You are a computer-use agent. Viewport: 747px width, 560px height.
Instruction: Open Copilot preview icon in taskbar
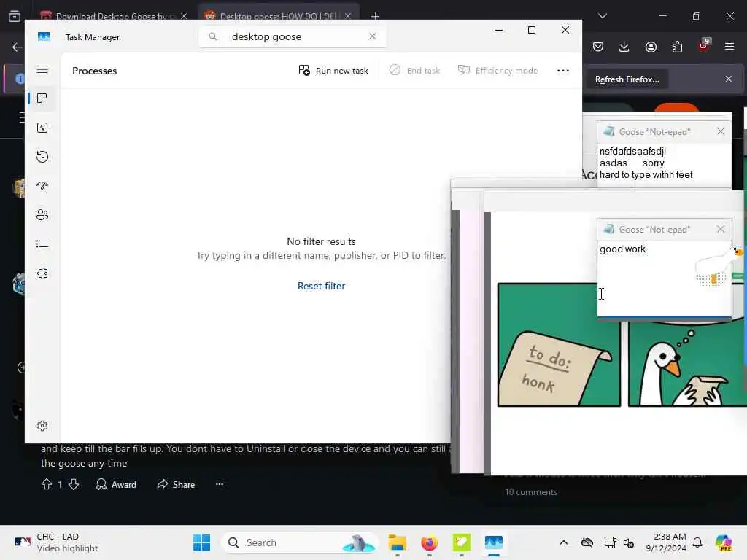coord(724,542)
